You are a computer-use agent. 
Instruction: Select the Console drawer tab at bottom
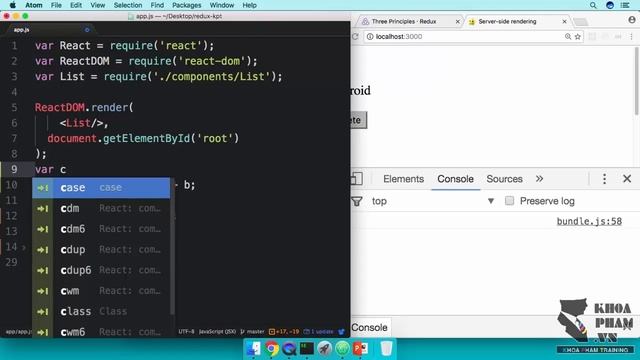point(369,327)
